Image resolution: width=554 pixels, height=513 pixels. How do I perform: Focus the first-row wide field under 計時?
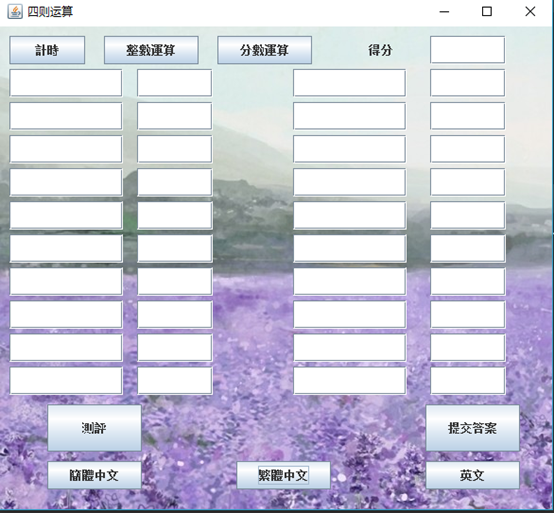pos(66,83)
